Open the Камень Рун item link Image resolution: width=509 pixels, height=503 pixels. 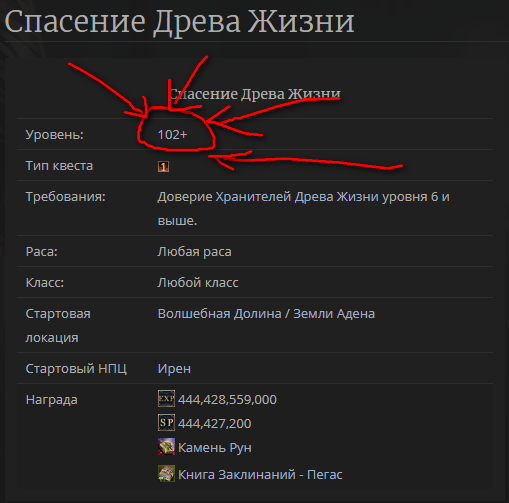coord(215,448)
